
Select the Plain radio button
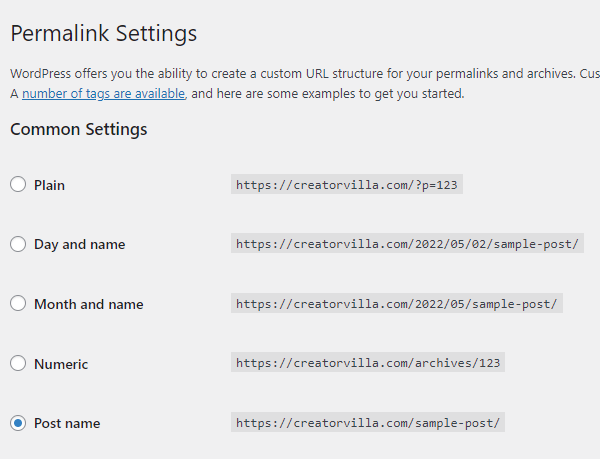[18, 184]
